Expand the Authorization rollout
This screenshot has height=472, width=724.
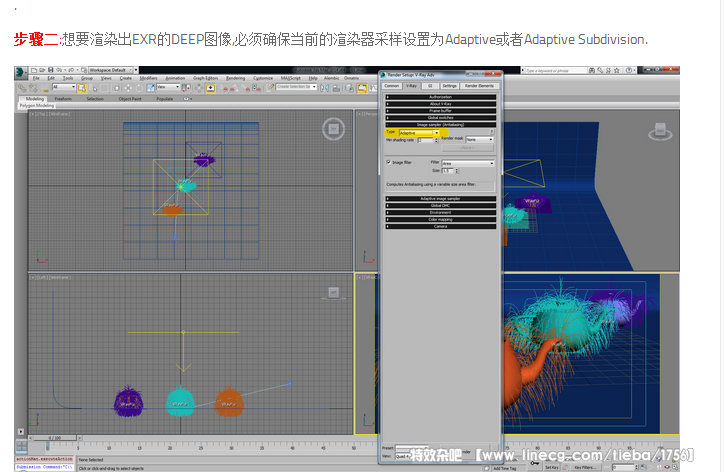pyautogui.click(x=440, y=97)
